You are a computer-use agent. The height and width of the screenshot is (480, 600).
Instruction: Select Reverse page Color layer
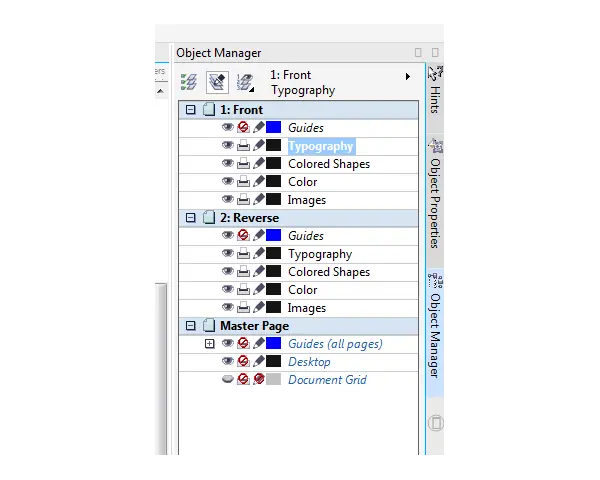(x=303, y=290)
